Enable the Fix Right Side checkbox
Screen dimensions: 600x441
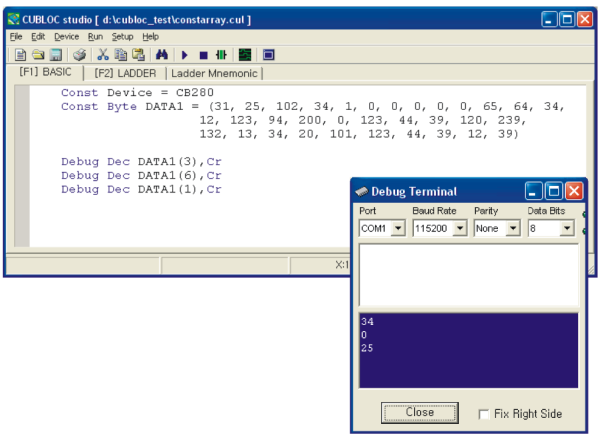click(x=485, y=413)
